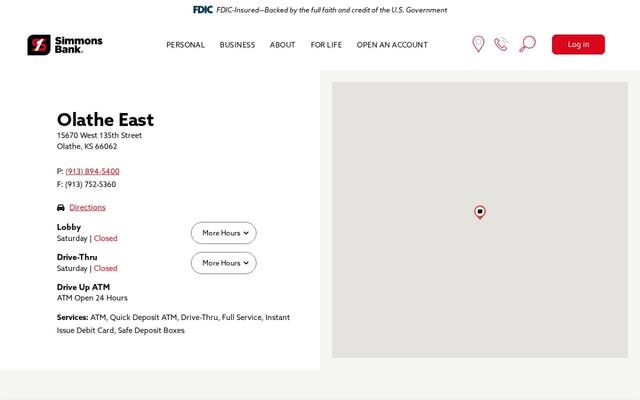This screenshot has width=640, height=400.
Task: Click the phone contact icon in header
Action: (501, 44)
